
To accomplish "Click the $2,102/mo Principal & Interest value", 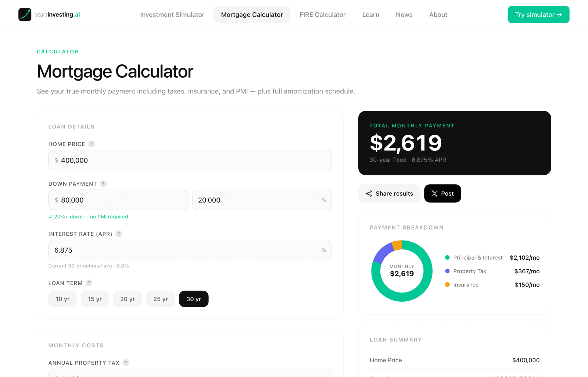I will point(524,257).
